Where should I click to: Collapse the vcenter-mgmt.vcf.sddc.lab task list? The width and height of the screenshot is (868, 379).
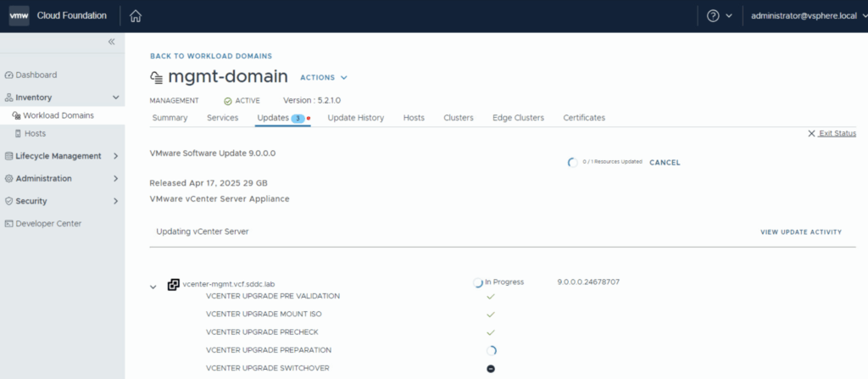pos(153,287)
